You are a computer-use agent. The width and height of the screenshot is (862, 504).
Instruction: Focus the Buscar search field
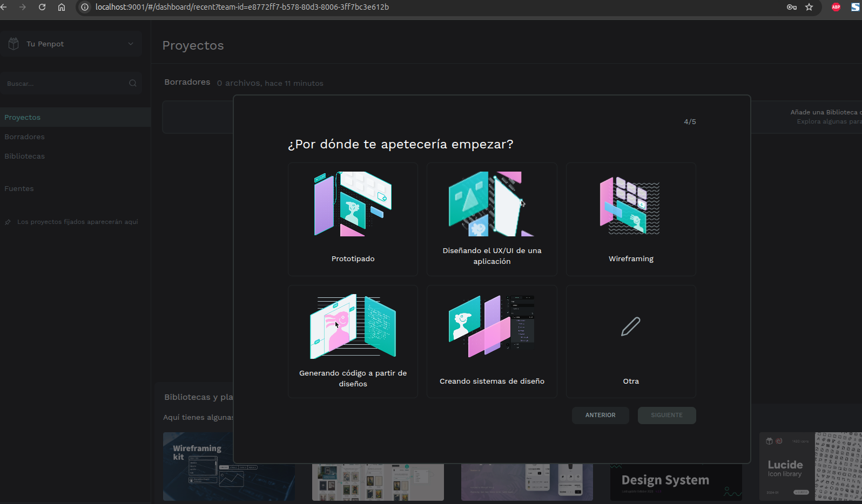pyautogui.click(x=65, y=84)
